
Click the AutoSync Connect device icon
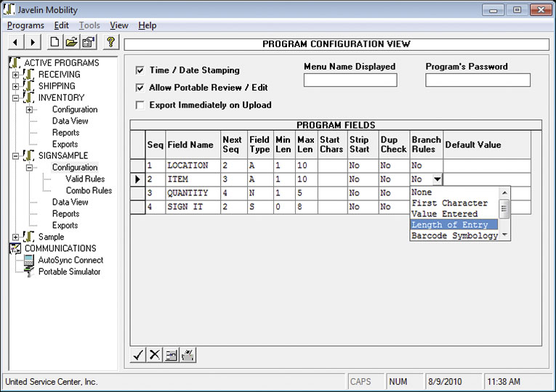(29, 260)
